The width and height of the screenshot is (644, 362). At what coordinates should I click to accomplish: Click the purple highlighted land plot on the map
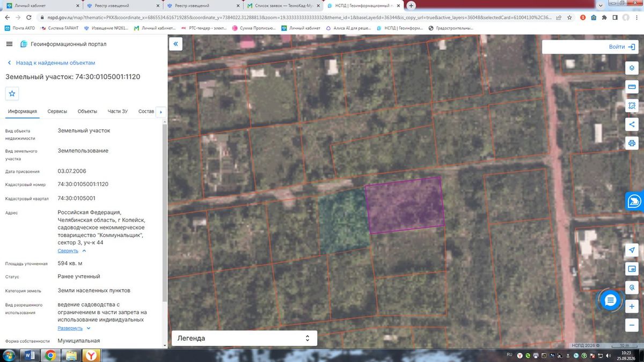click(405, 205)
